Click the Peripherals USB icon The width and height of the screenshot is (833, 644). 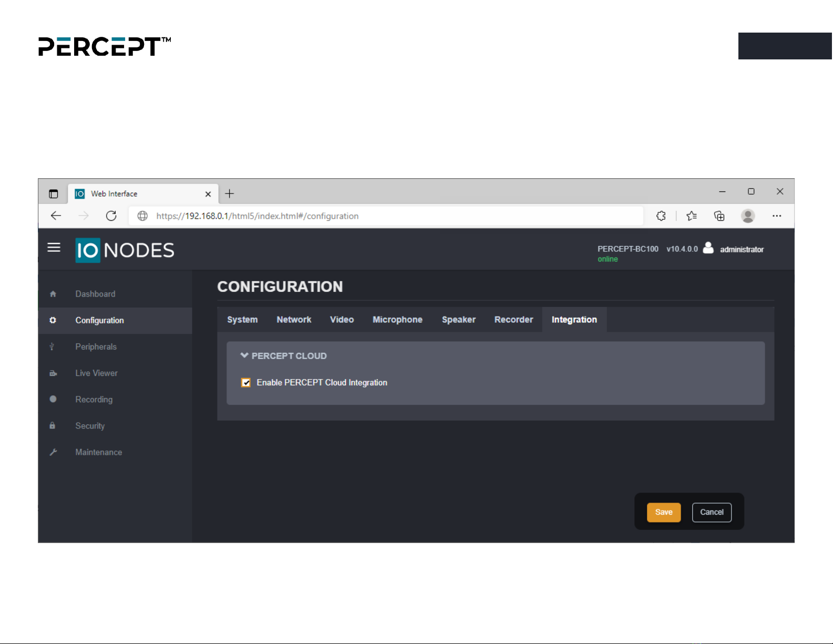(x=52, y=346)
